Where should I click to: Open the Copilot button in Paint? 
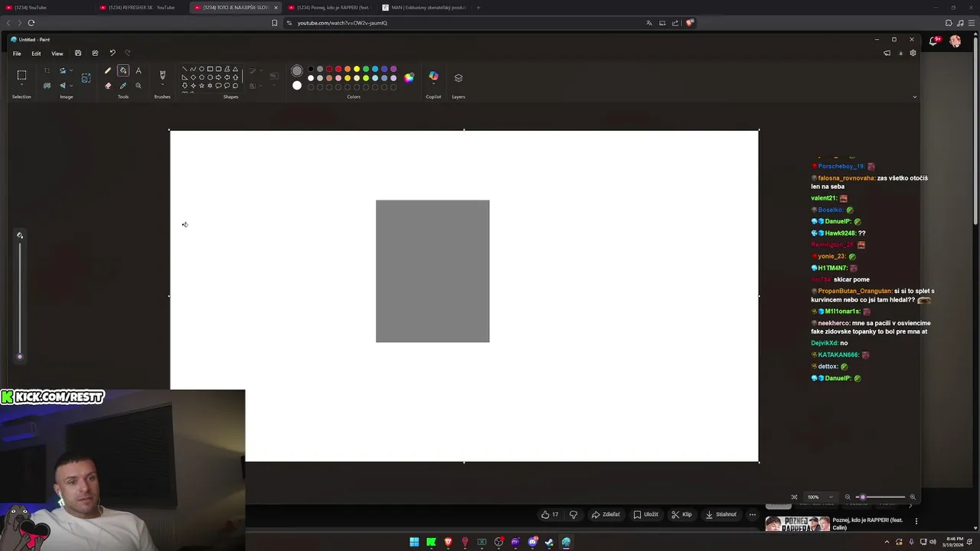[433, 75]
